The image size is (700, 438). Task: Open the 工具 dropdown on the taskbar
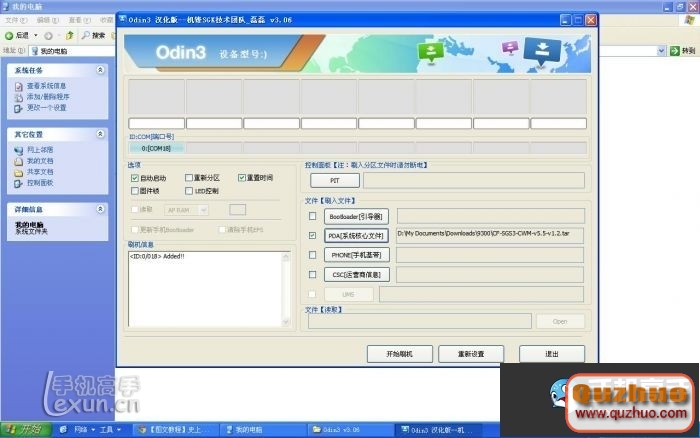point(119,430)
